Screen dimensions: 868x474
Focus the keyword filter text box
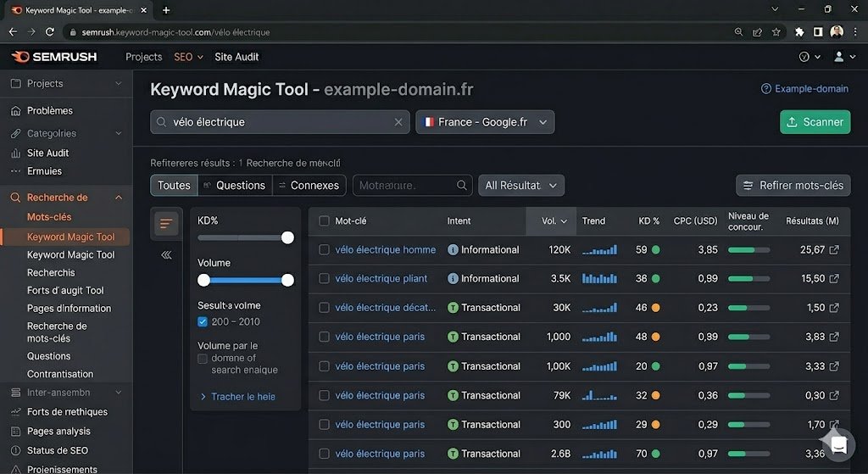[x=412, y=186]
